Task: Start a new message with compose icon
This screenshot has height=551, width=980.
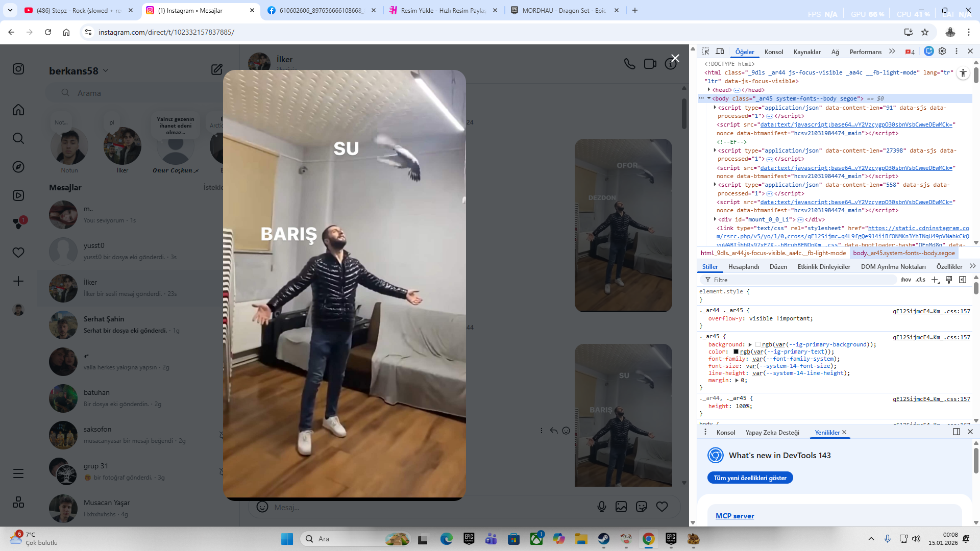Action: point(217,69)
